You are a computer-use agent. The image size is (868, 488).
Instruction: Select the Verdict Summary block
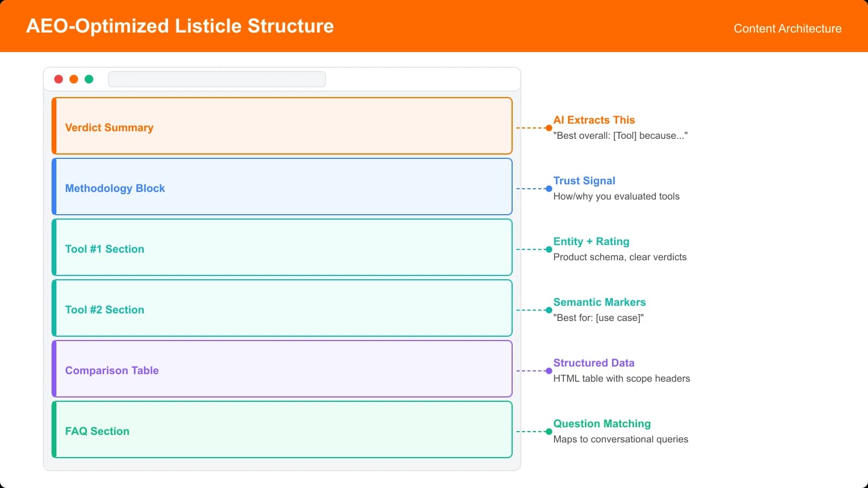coord(282,126)
